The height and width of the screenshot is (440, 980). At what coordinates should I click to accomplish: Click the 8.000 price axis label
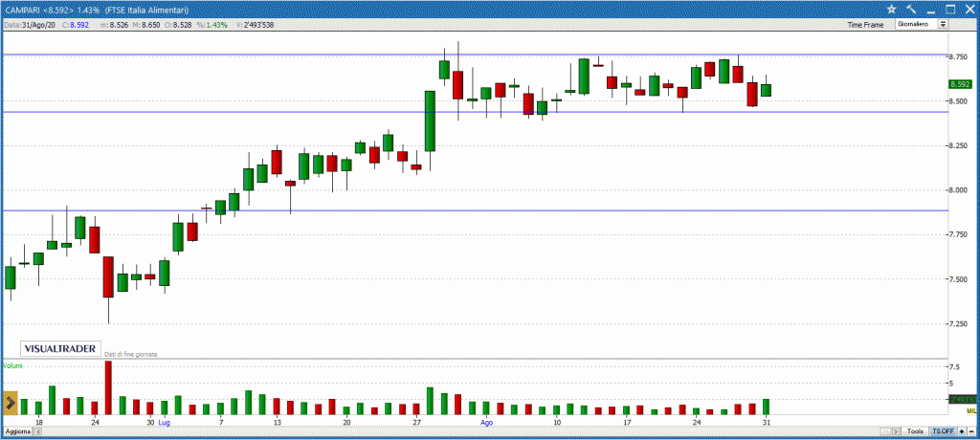pos(957,190)
